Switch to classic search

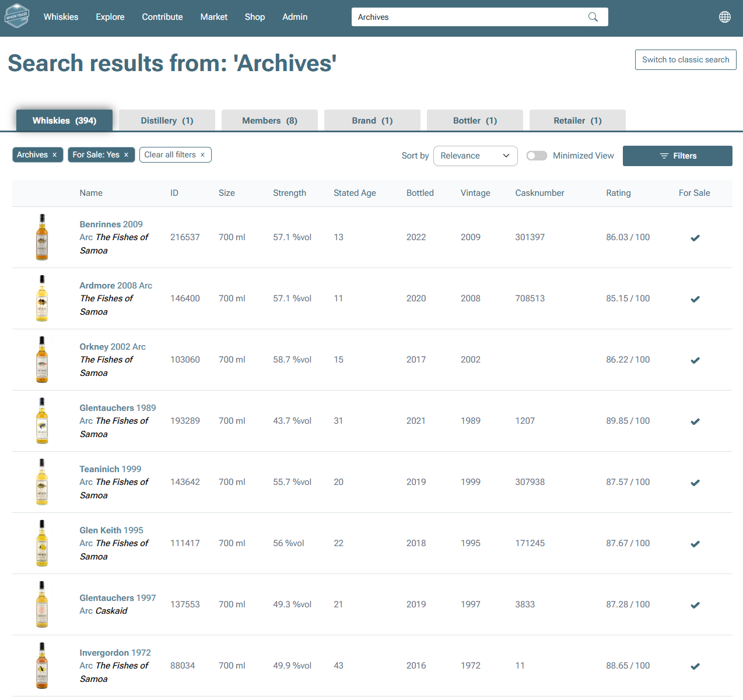686,59
